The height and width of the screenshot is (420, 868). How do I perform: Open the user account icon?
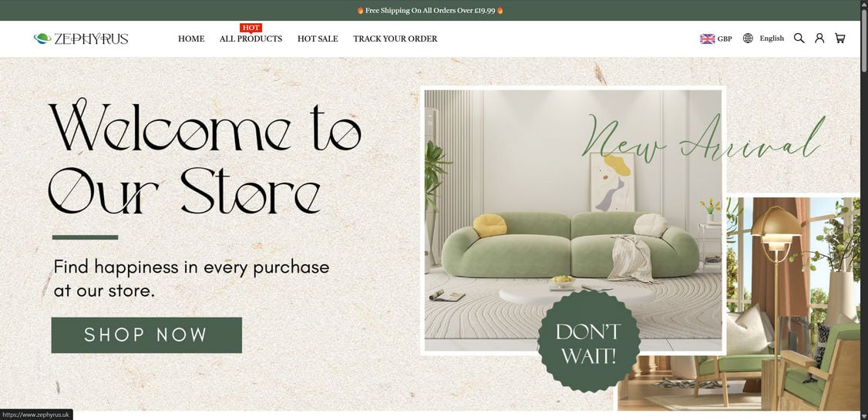[819, 39]
